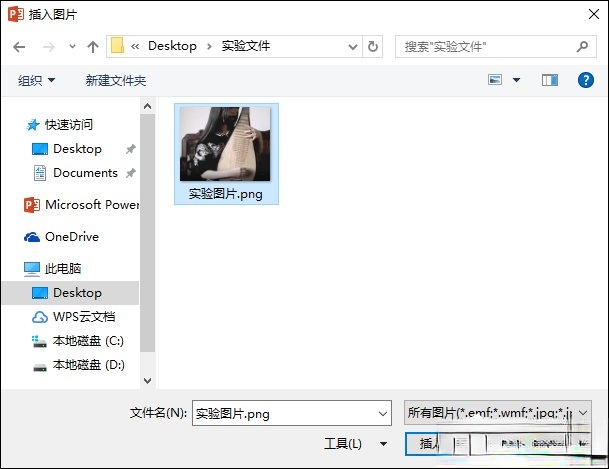The height and width of the screenshot is (469, 609).
Task: Click 新建文件夹 button
Action: [116, 80]
